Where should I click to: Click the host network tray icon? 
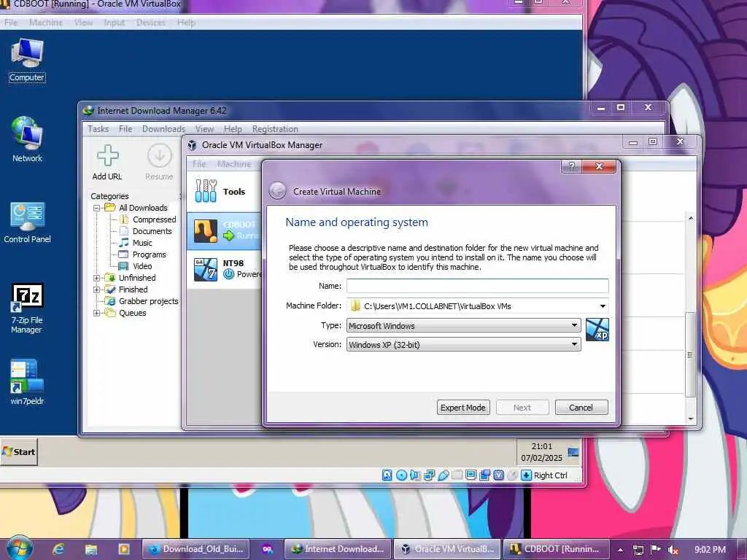[638, 550]
